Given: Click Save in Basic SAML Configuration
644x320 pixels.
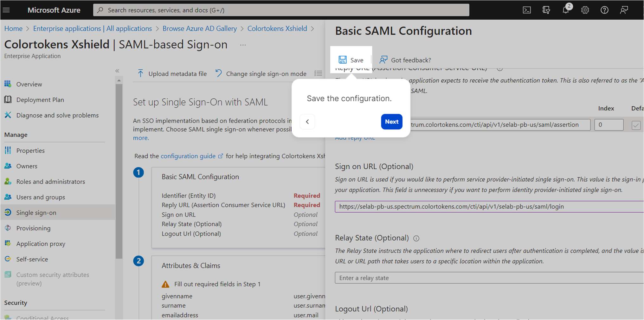Looking at the screenshot, I should click(351, 60).
